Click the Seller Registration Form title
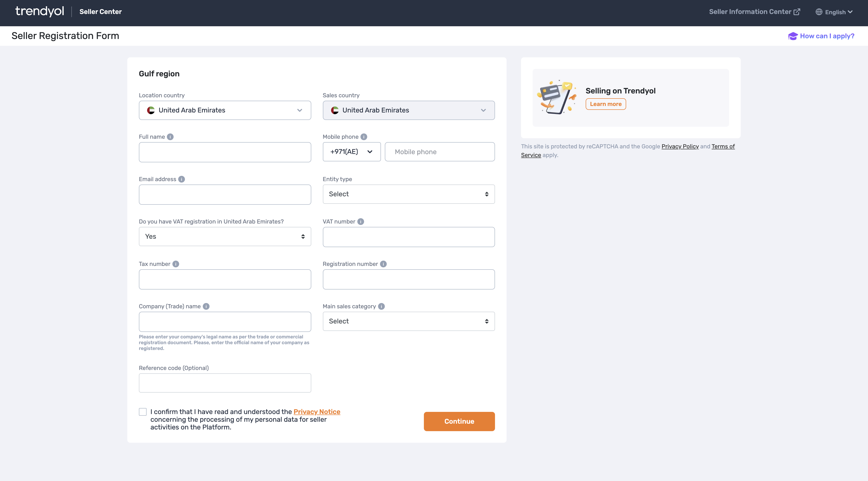The image size is (868, 481). [65, 36]
